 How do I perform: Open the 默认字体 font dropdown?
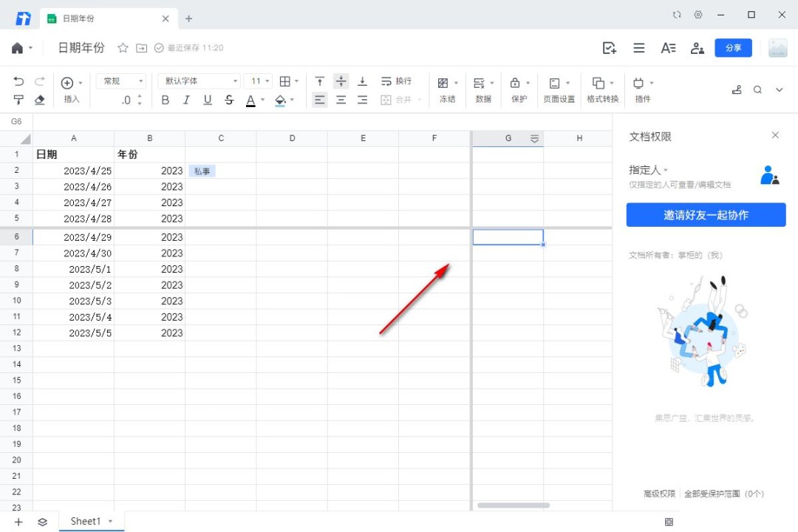click(x=199, y=81)
